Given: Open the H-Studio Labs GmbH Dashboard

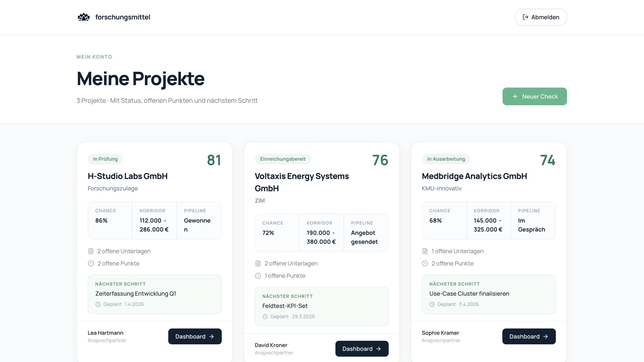Looking at the screenshot, I should 194,336.
